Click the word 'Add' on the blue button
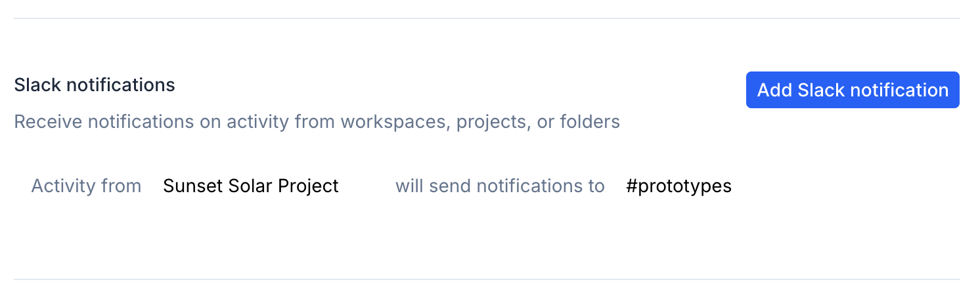This screenshot has height=303, width=980. (774, 90)
